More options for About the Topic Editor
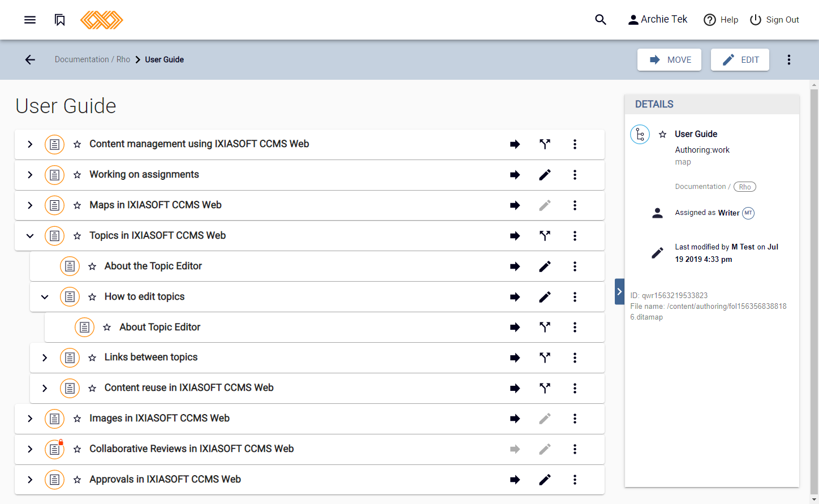 coord(575,266)
